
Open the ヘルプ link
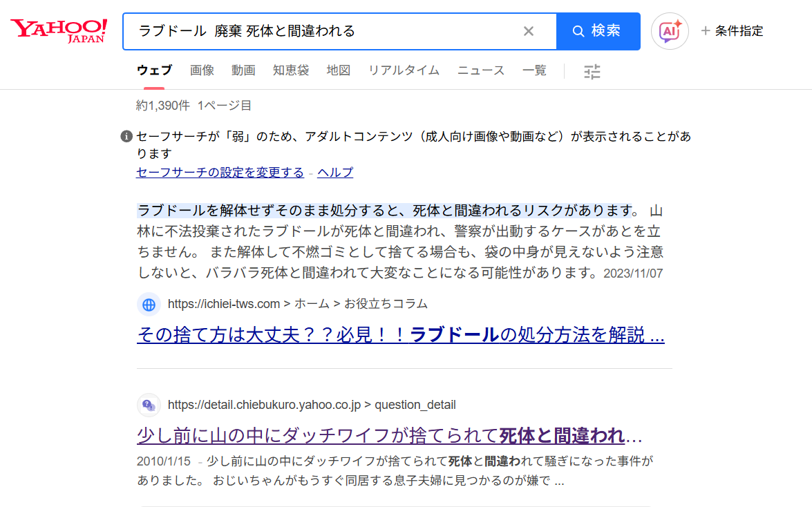pyautogui.click(x=335, y=173)
